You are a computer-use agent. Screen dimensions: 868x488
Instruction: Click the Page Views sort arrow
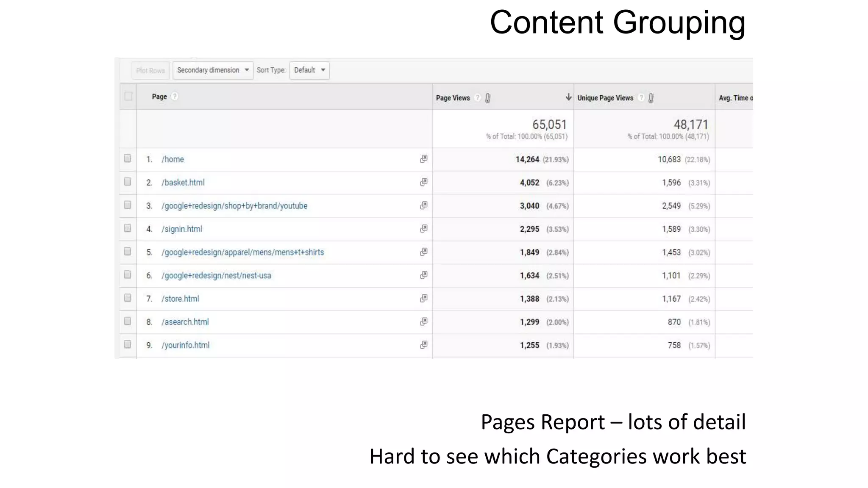568,97
